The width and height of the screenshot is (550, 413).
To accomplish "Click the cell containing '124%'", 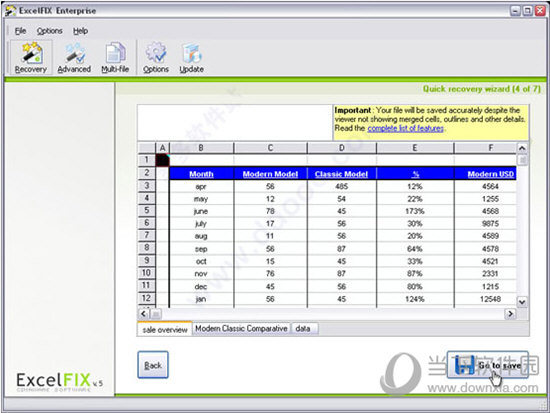I will (x=415, y=299).
